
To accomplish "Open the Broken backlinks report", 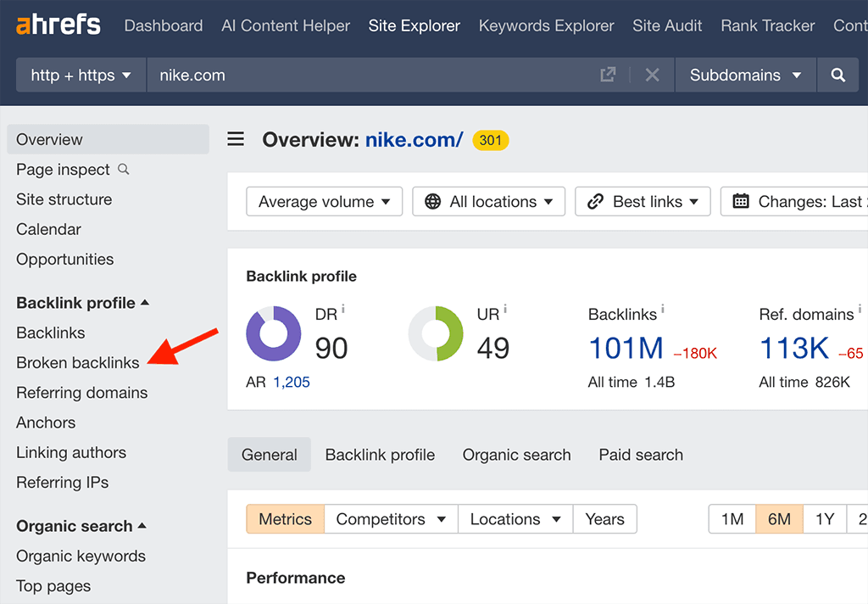I will pos(77,362).
